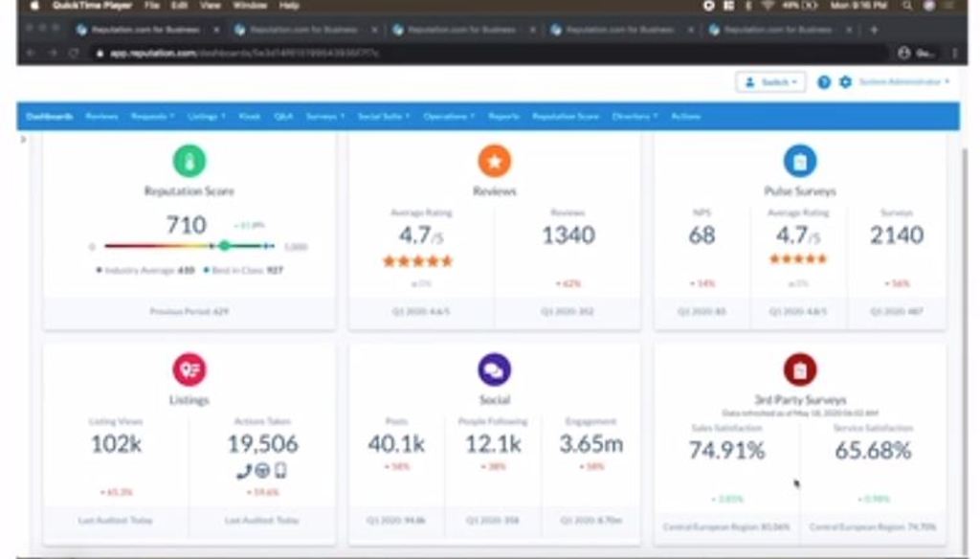Expand the Surveys navigation dropdown
Image resolution: width=980 pixels, height=559 pixels.
tap(323, 115)
